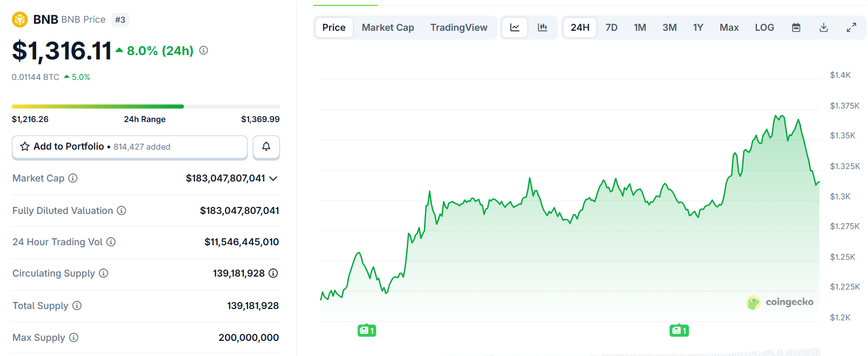Open Fully Diluted Valuation info icon
The width and height of the screenshot is (868, 356).
point(121,211)
